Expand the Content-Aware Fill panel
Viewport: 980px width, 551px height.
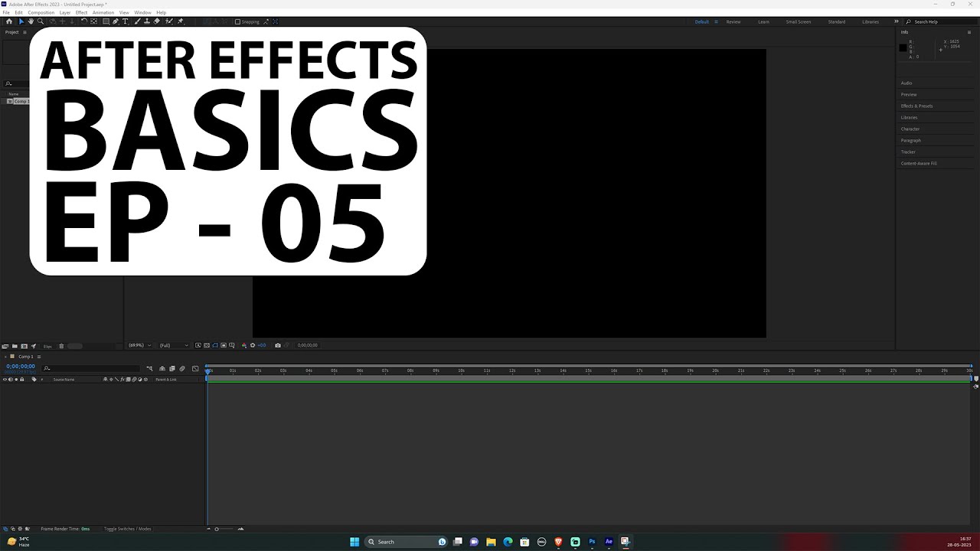click(919, 163)
